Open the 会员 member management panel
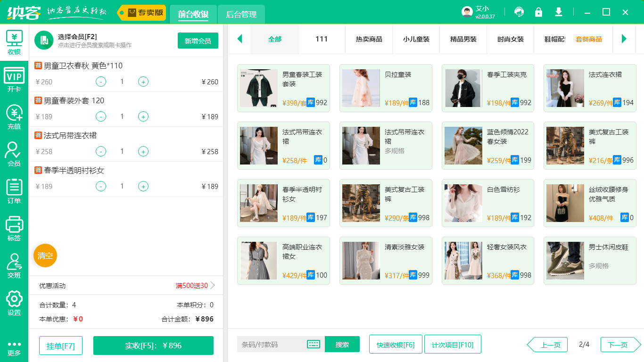 (x=14, y=153)
